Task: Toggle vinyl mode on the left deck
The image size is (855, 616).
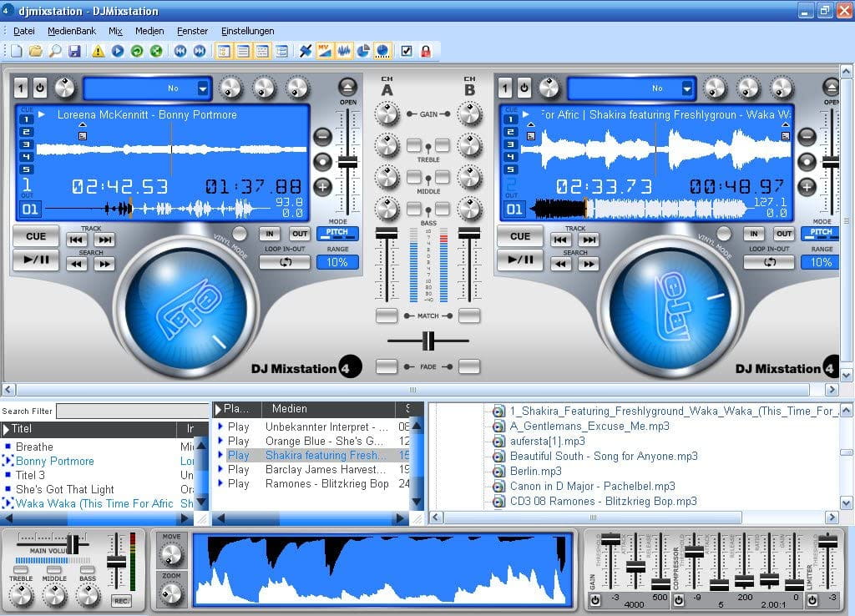Action: click(239, 234)
